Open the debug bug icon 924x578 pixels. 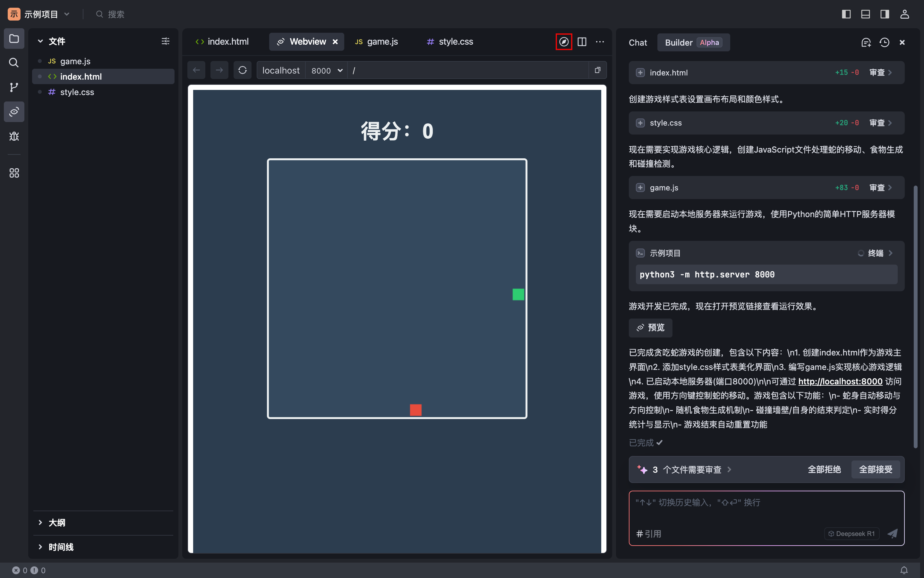pos(14,136)
